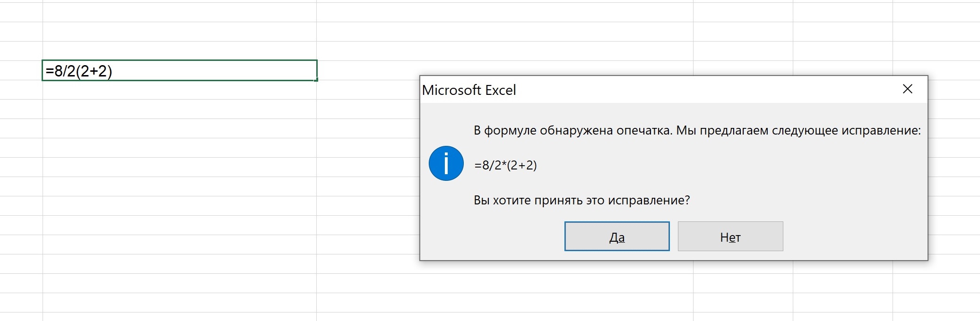Select the cell two rows above the formula cell
Image resolution: width=980 pixels, height=321 pixels.
coord(179,32)
